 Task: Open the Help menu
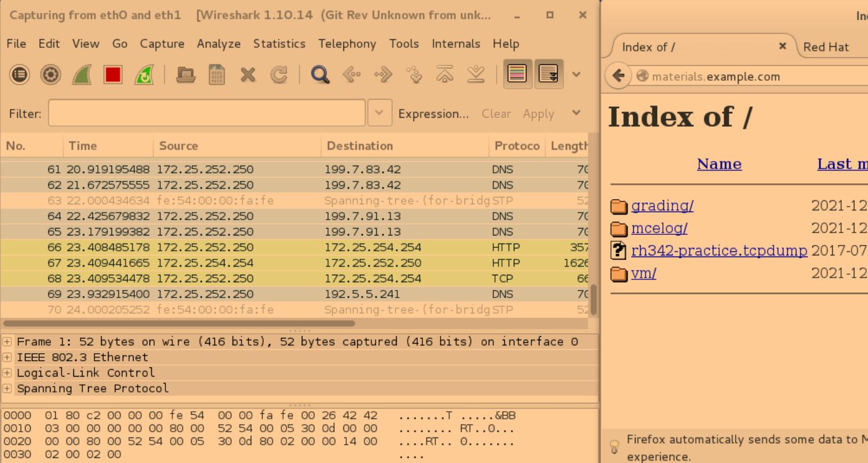(506, 44)
